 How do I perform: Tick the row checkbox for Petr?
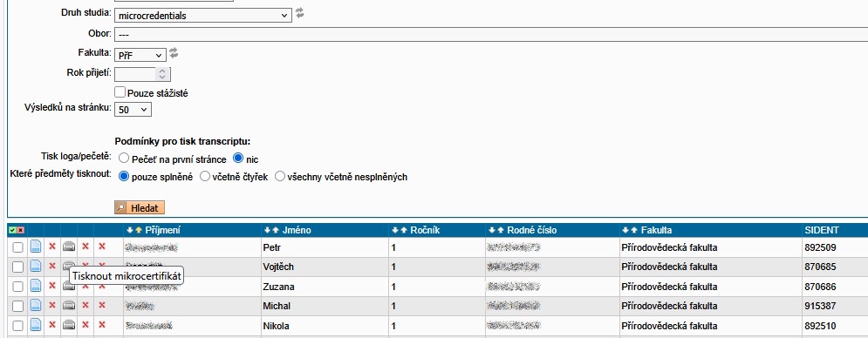click(17, 247)
